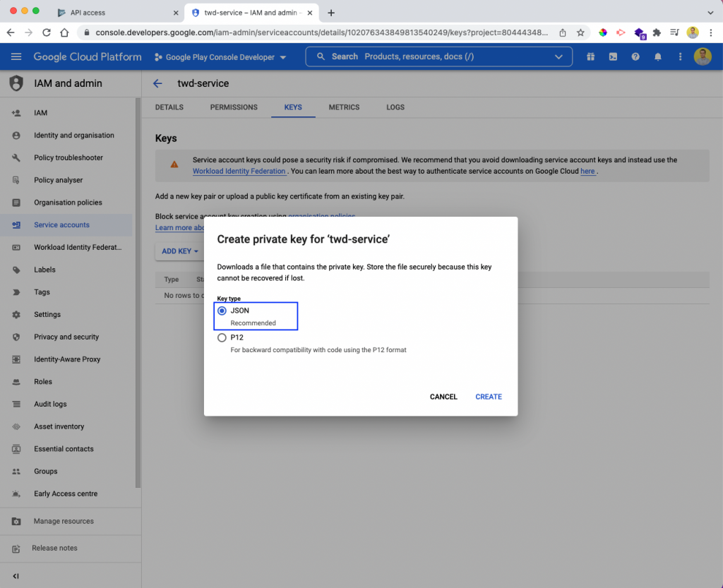This screenshot has width=723, height=588.
Task: Close the twd-service browser tab
Action: [x=310, y=13]
